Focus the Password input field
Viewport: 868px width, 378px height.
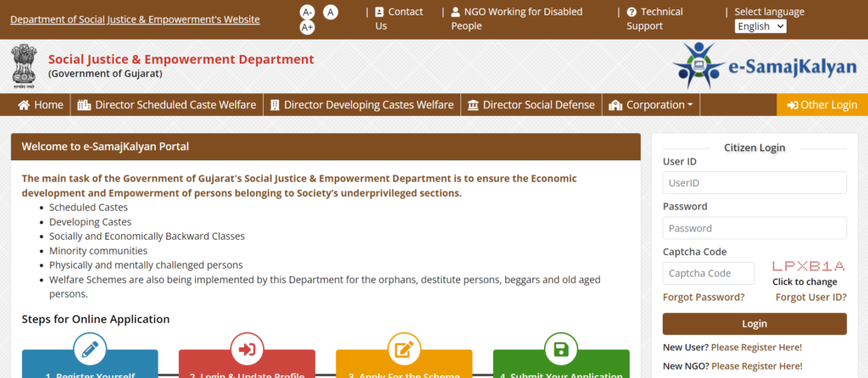point(754,228)
